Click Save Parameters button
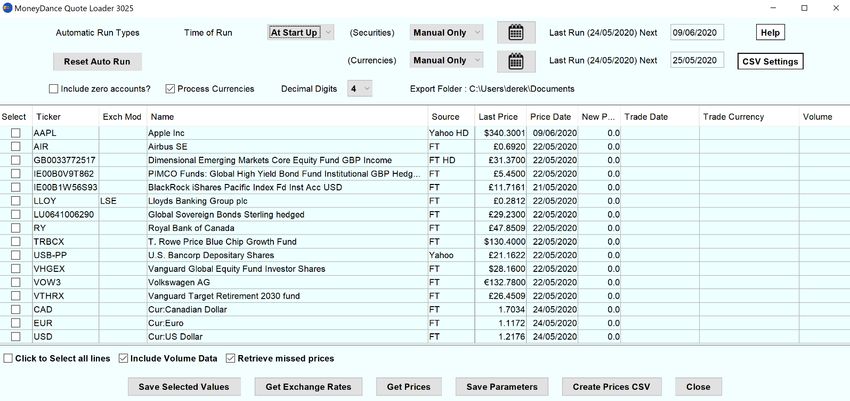850x401 pixels. pos(502,387)
